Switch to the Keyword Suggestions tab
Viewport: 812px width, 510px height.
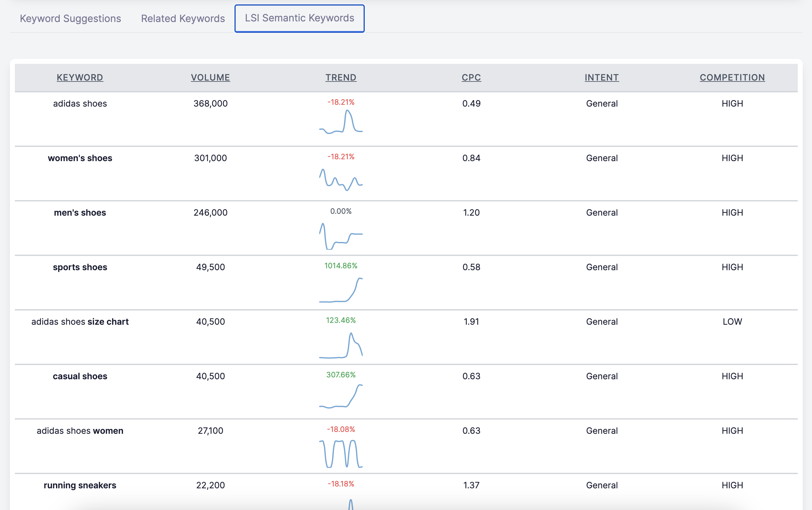(70, 18)
